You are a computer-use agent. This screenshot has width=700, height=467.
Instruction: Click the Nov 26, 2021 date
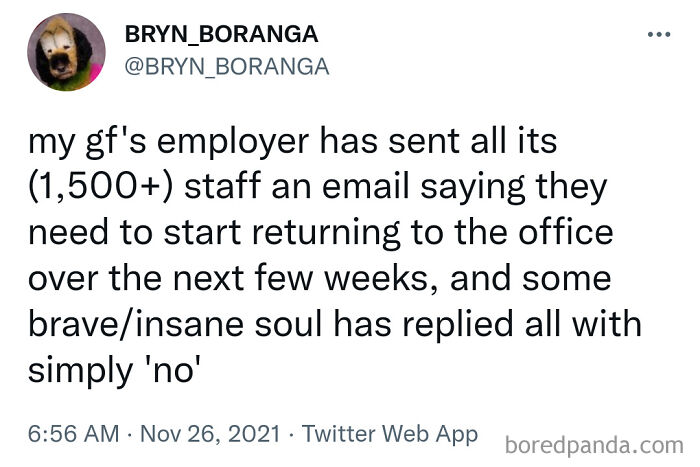pyautogui.click(x=212, y=434)
